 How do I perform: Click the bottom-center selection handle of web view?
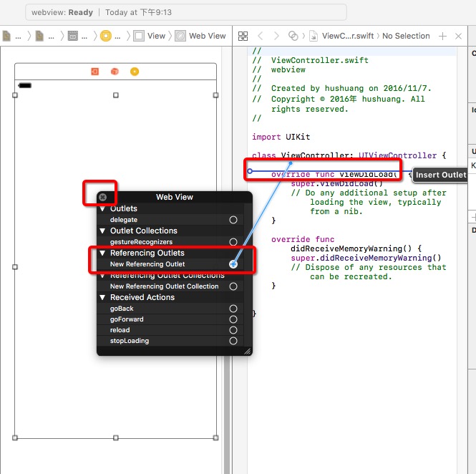click(x=116, y=438)
